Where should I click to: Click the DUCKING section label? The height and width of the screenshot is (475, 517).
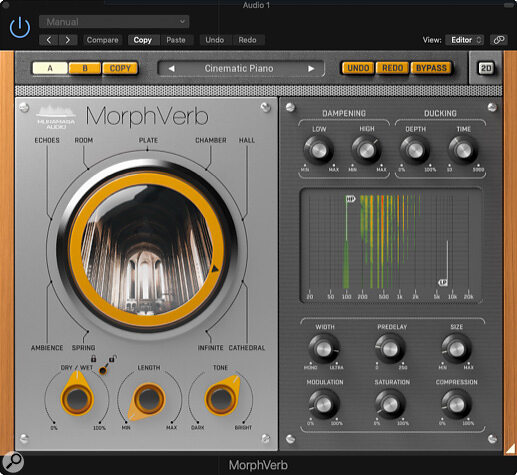pos(440,113)
